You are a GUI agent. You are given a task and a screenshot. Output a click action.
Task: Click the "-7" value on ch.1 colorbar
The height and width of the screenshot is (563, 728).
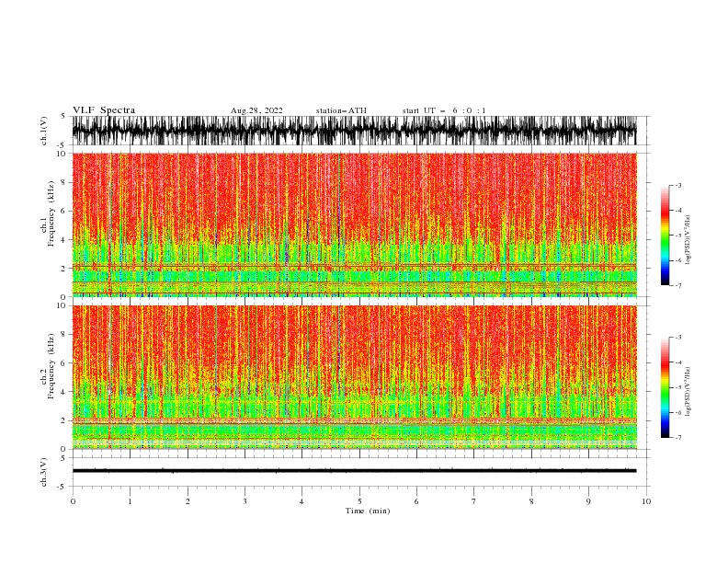[677, 285]
